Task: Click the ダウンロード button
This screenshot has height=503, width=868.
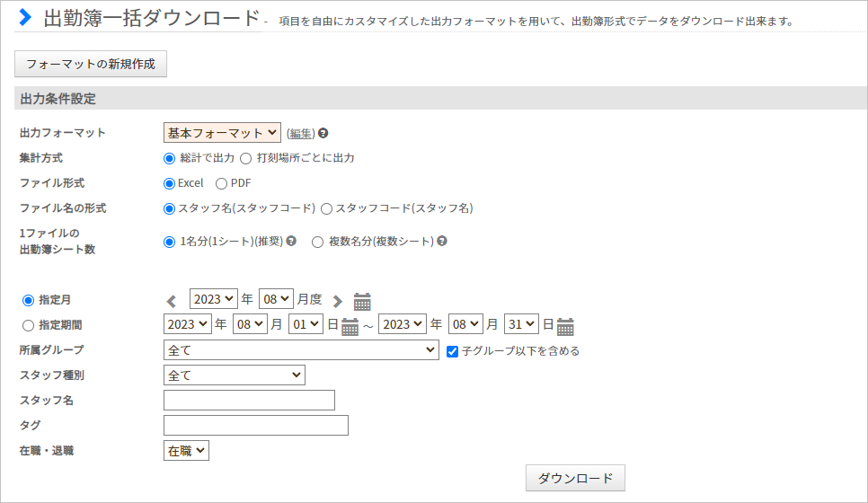Action: coord(575,478)
